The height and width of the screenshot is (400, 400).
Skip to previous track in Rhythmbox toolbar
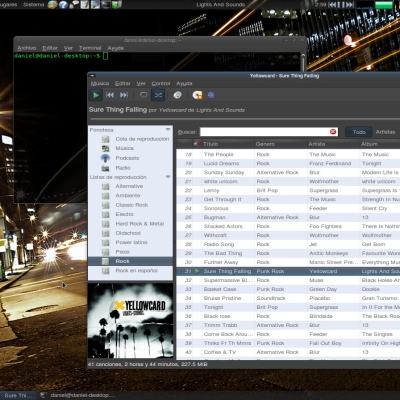pos(110,95)
